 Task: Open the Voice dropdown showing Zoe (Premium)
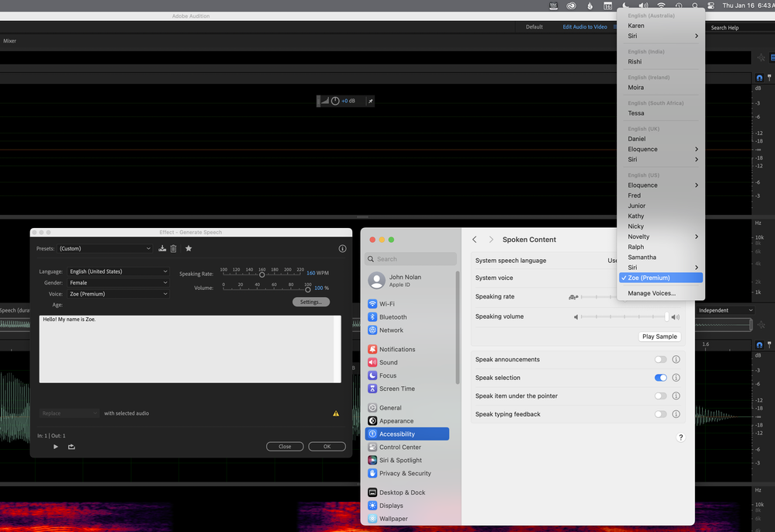pos(118,294)
